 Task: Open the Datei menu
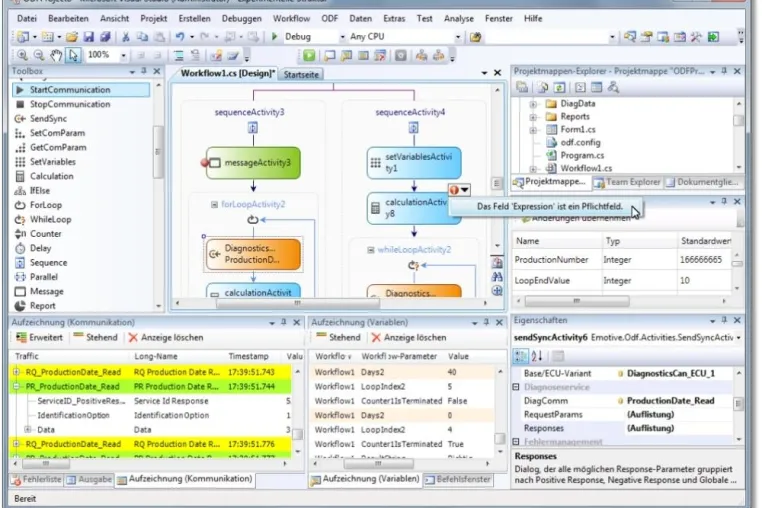pyautogui.click(x=27, y=18)
